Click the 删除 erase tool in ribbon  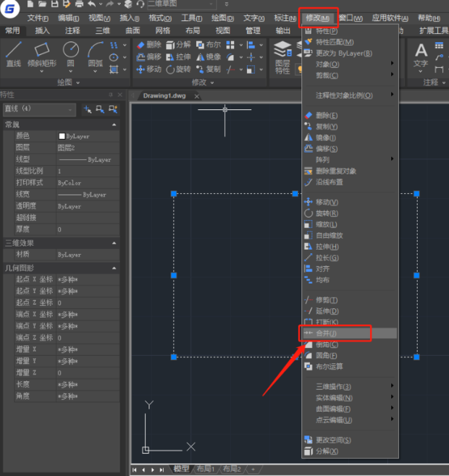pyautogui.click(x=149, y=45)
